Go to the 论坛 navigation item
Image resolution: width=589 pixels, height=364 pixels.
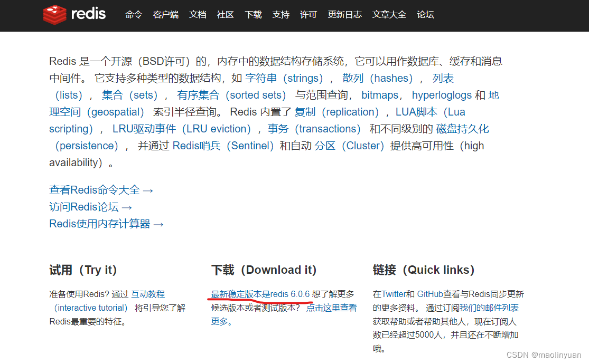[x=425, y=15]
